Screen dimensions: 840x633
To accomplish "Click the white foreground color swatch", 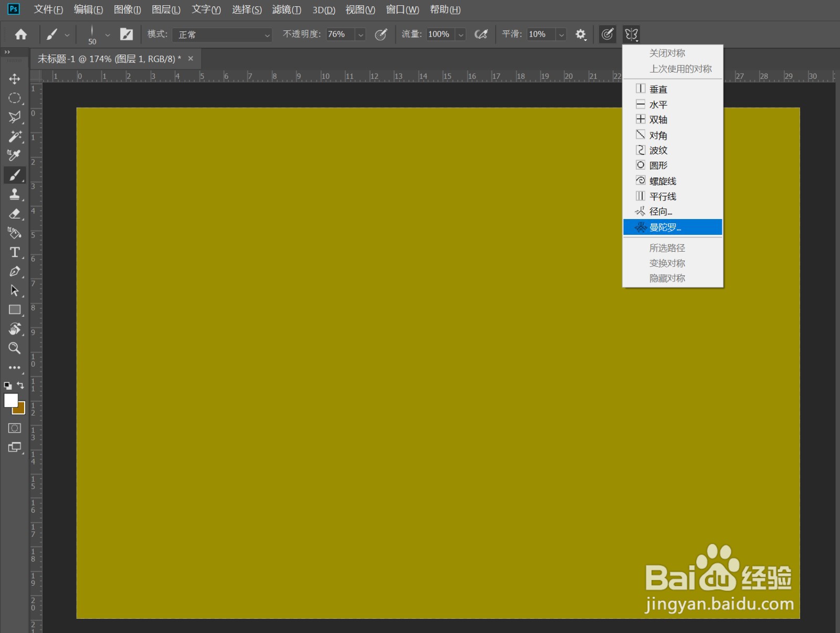I will click(11, 400).
